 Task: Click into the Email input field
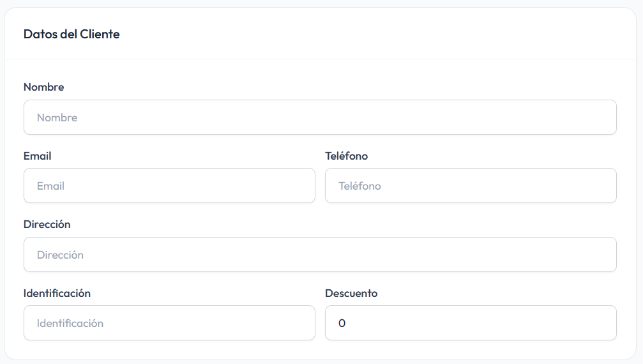pyautogui.click(x=169, y=186)
